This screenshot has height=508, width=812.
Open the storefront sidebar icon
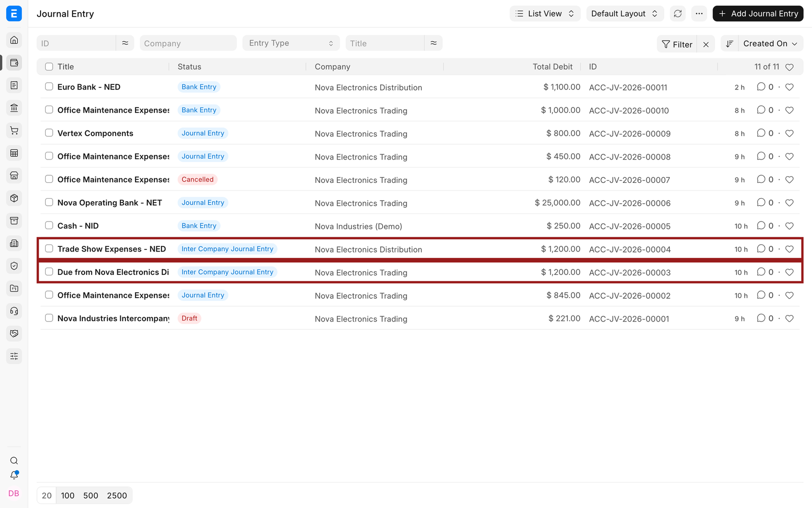click(x=14, y=176)
